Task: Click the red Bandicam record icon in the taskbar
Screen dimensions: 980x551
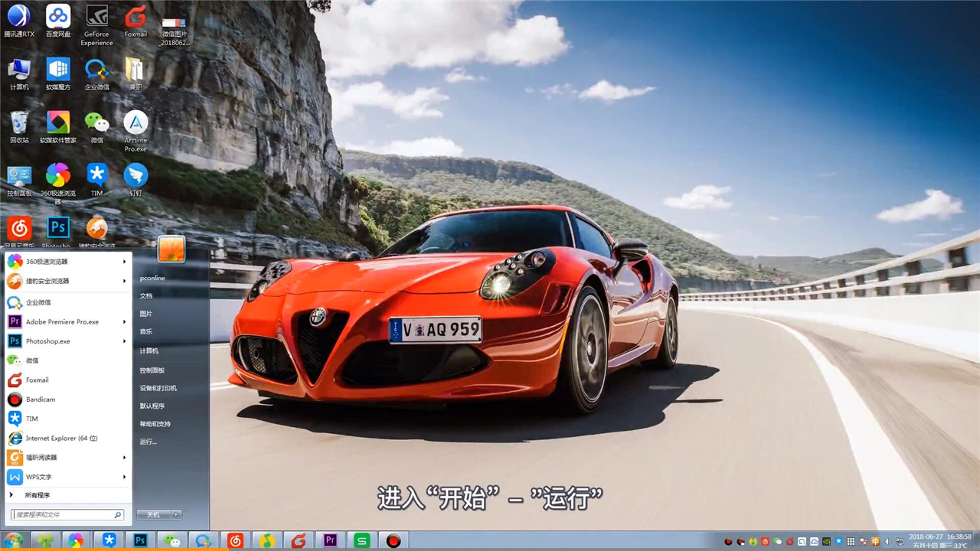Action: [x=394, y=541]
